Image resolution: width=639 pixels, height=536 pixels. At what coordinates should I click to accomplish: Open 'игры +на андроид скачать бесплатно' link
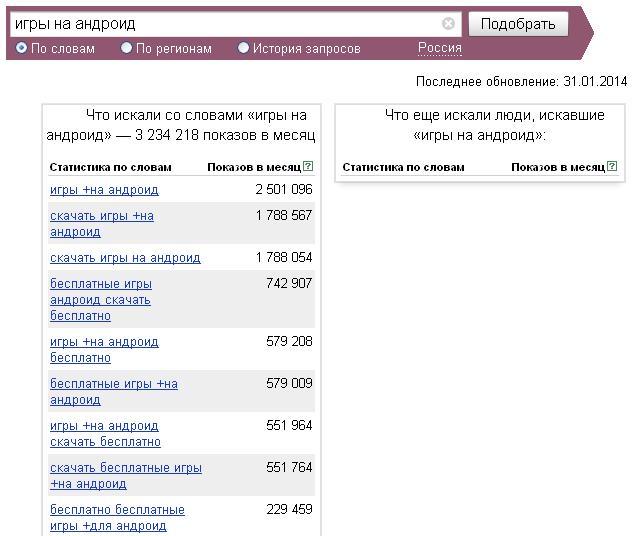tap(105, 434)
